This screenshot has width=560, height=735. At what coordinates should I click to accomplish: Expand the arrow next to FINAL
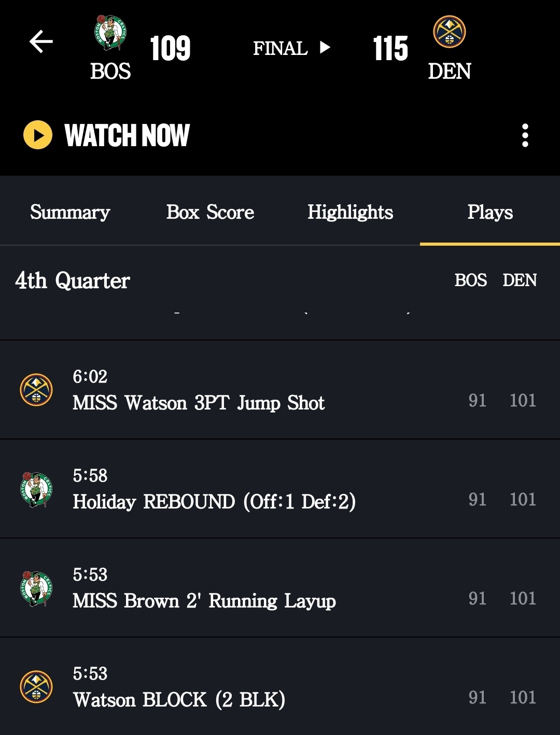[x=325, y=48]
